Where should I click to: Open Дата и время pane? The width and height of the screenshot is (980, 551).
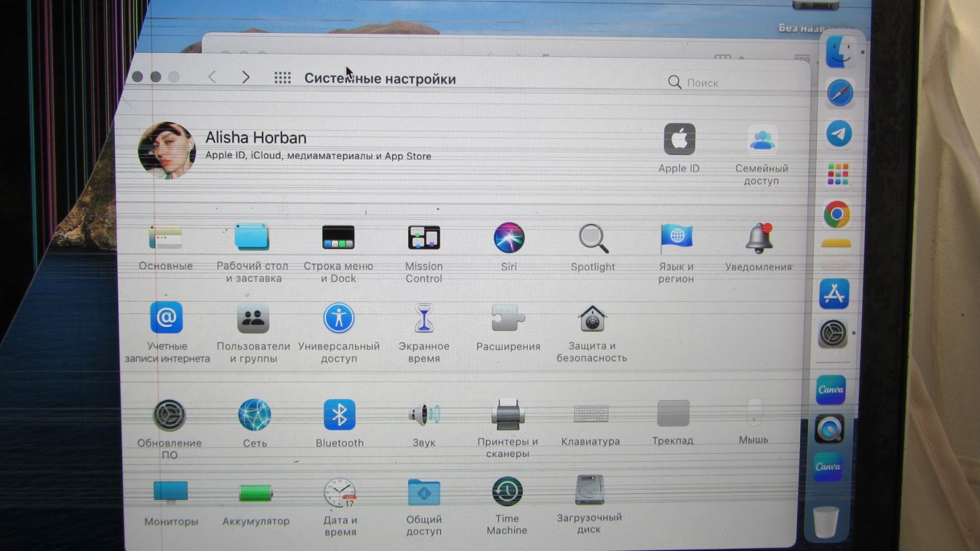339,493
